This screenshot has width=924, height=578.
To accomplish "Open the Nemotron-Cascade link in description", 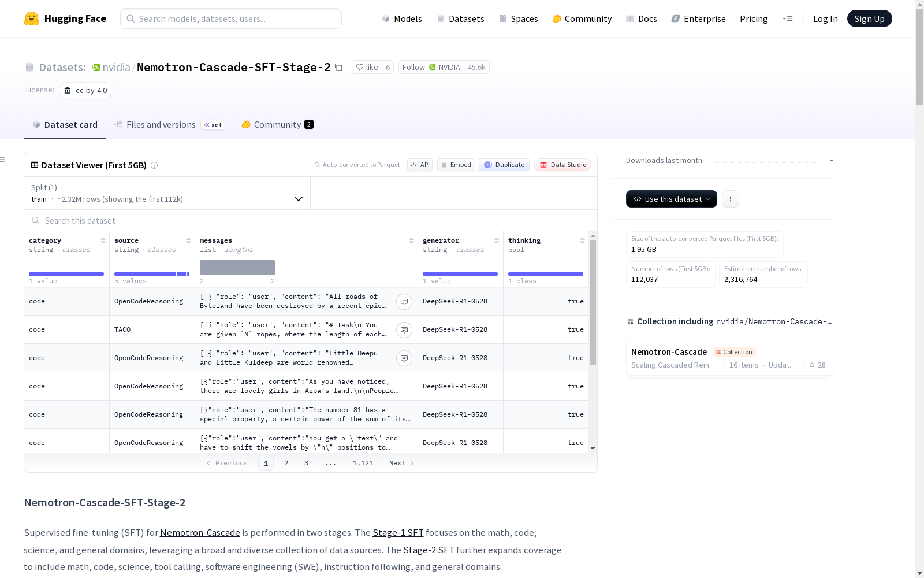I will (x=200, y=533).
